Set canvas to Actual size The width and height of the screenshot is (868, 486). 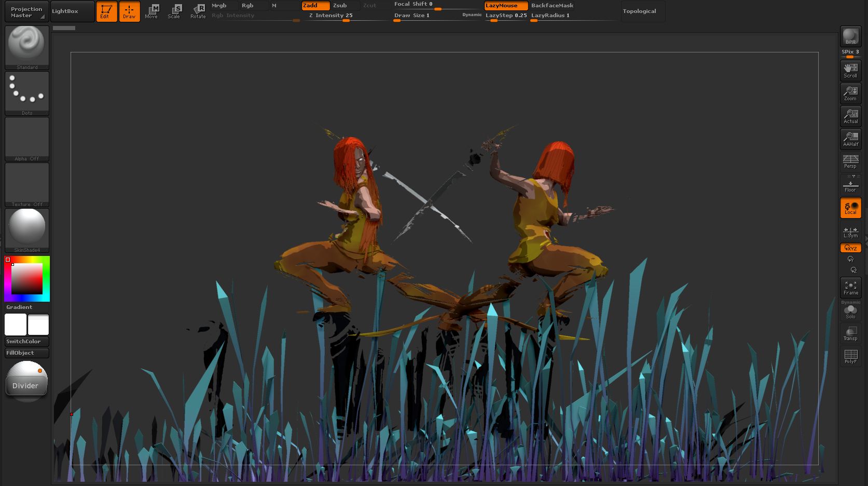(x=850, y=116)
